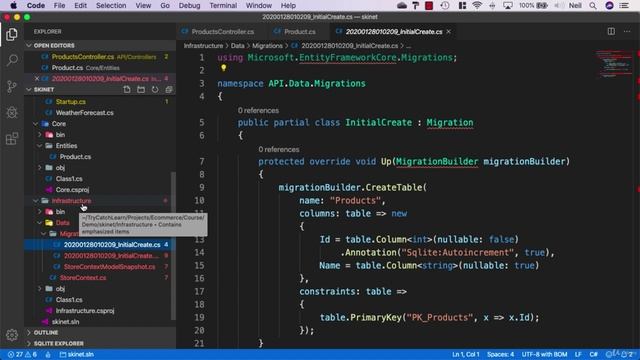Close the InitialCreate.cs editor tab
Viewport: 640px width, 360px height.
(449, 31)
